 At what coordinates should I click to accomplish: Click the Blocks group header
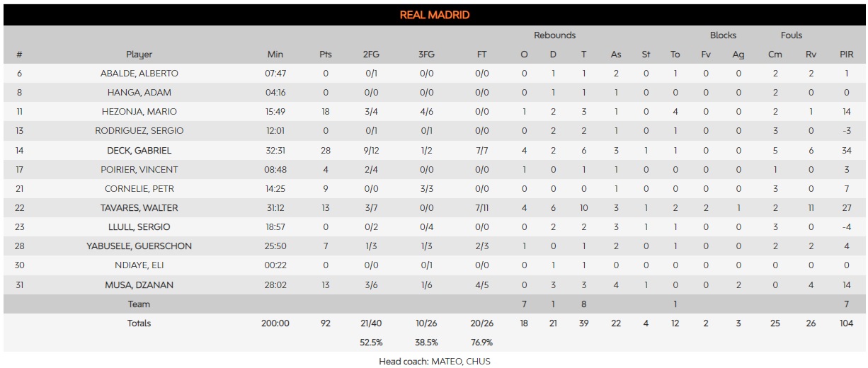[723, 35]
